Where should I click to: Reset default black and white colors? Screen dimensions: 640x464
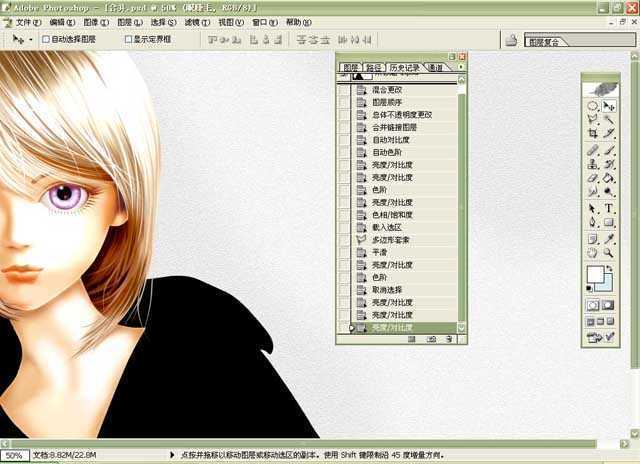click(589, 289)
